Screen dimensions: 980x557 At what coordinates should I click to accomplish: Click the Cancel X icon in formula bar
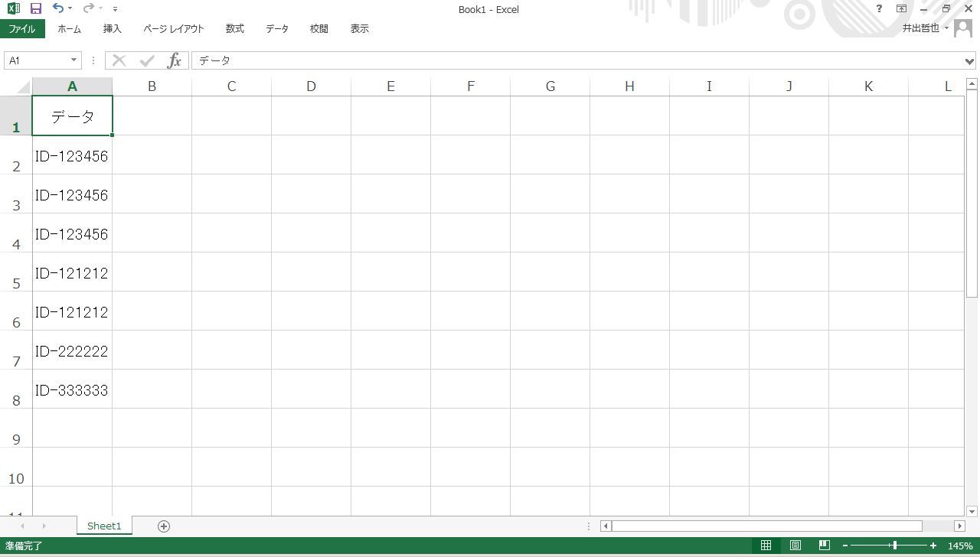pyautogui.click(x=119, y=60)
